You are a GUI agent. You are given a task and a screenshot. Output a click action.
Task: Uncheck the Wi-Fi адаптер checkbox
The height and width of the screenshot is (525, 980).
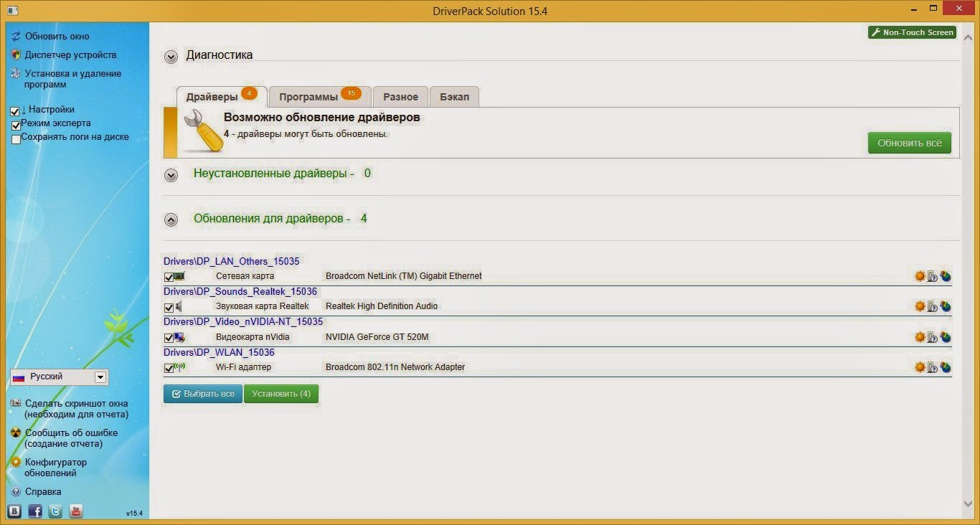coord(169,368)
